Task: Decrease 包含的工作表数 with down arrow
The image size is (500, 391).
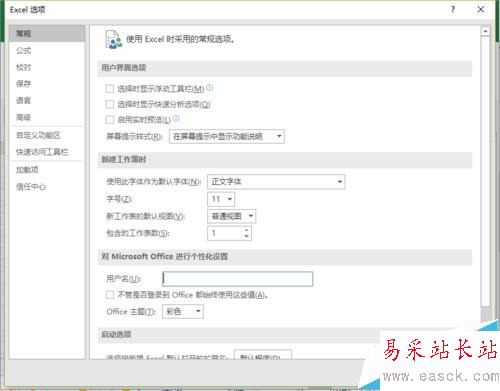Action: click(247, 236)
